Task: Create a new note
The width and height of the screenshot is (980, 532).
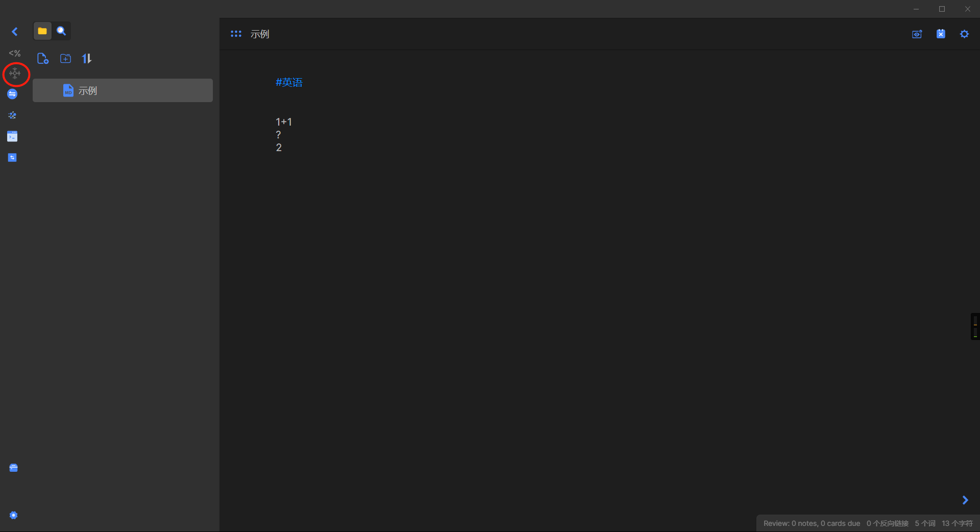Action: pos(43,59)
